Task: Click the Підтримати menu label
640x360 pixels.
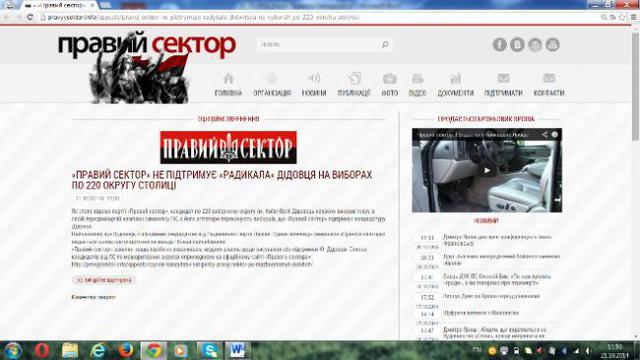Action: coord(503,93)
